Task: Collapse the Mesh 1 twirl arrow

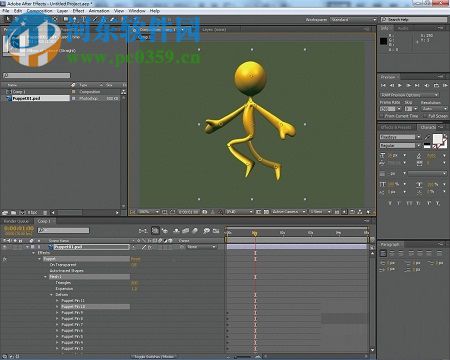Action: coord(46,277)
